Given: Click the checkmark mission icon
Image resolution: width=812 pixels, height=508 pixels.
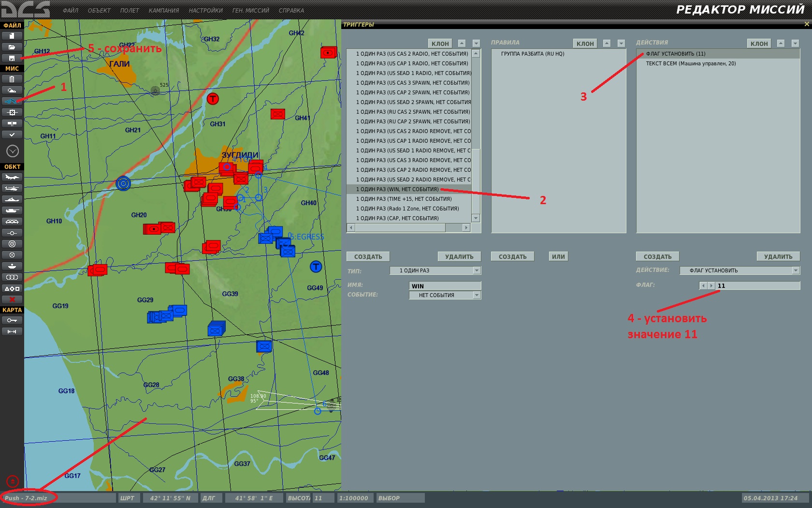Looking at the screenshot, I should tap(12, 134).
